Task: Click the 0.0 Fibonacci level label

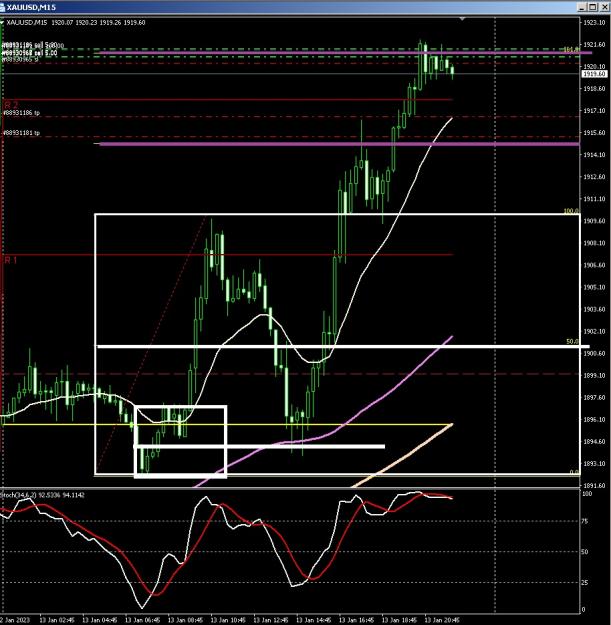Action: 574,472
